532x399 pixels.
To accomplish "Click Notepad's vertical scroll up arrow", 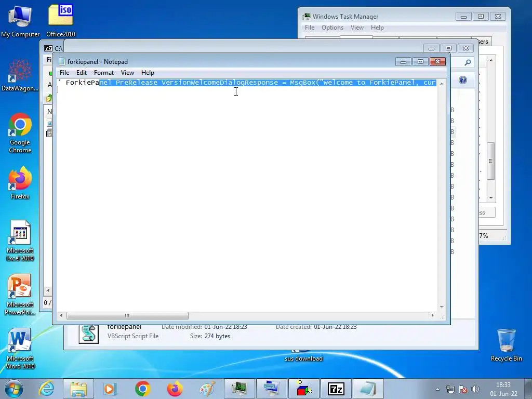I will [x=442, y=84].
